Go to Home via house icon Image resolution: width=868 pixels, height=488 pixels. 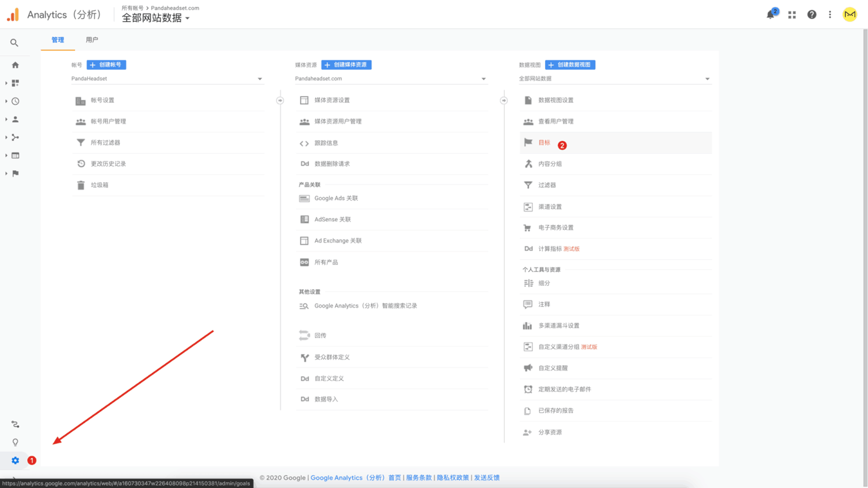point(15,65)
